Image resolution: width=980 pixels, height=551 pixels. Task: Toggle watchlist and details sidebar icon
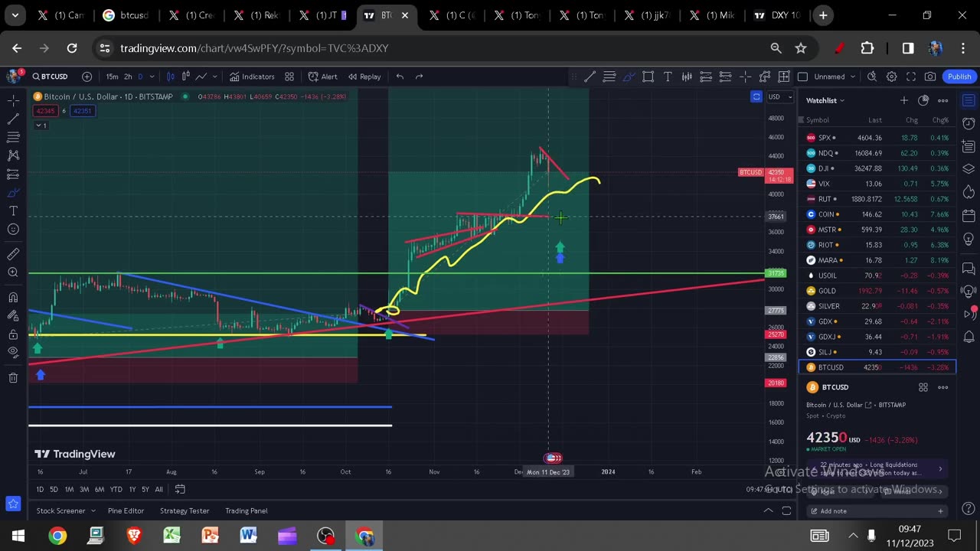tap(969, 100)
